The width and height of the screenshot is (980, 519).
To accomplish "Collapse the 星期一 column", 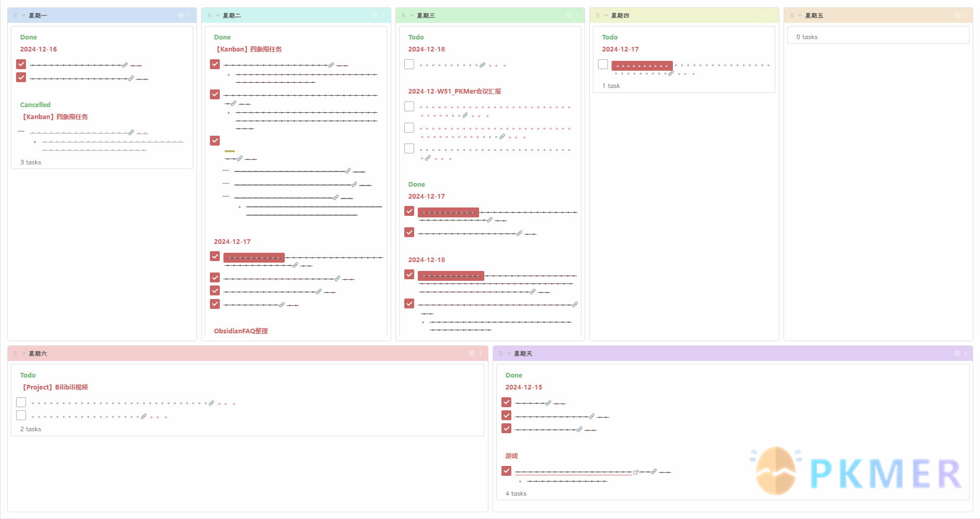I will point(23,16).
